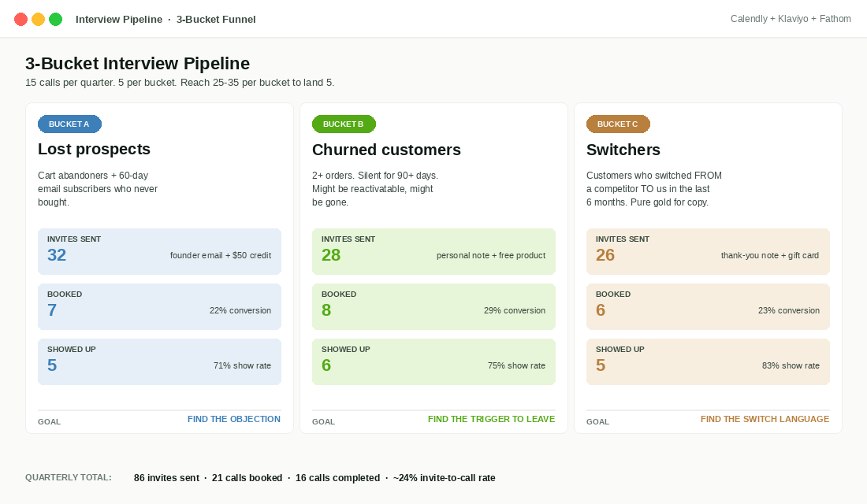
Task: Click the showed up count 6 in Churned customers
Action: pos(326,366)
